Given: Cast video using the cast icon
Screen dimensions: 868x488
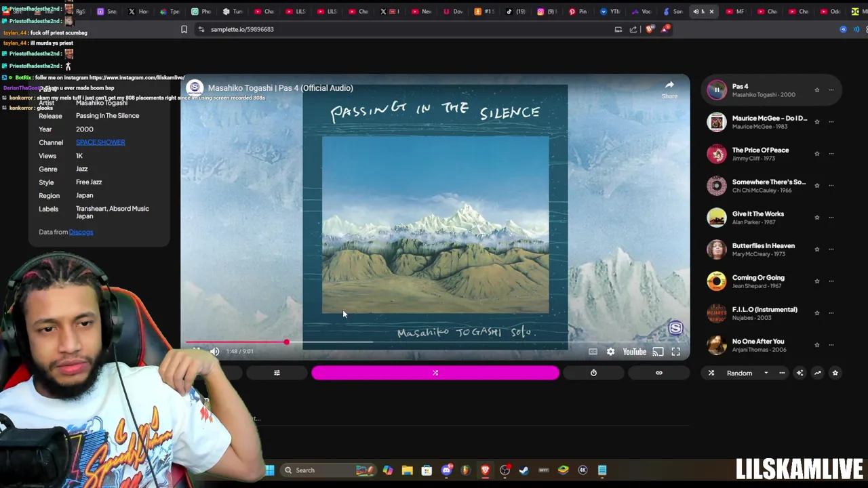Looking at the screenshot, I should [658, 351].
